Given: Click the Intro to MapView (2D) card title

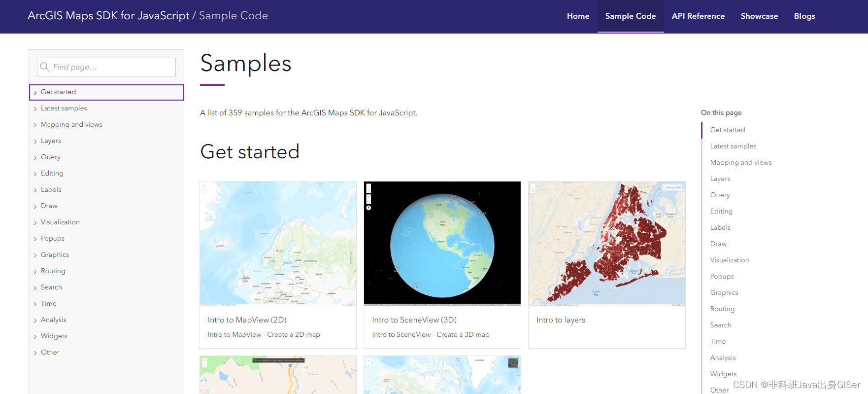Looking at the screenshot, I should 247,320.
